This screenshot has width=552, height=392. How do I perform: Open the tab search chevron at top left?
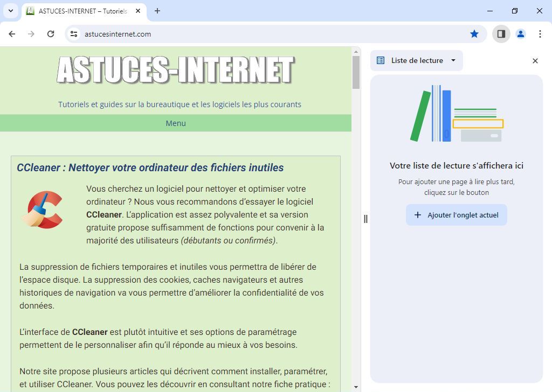click(x=10, y=11)
